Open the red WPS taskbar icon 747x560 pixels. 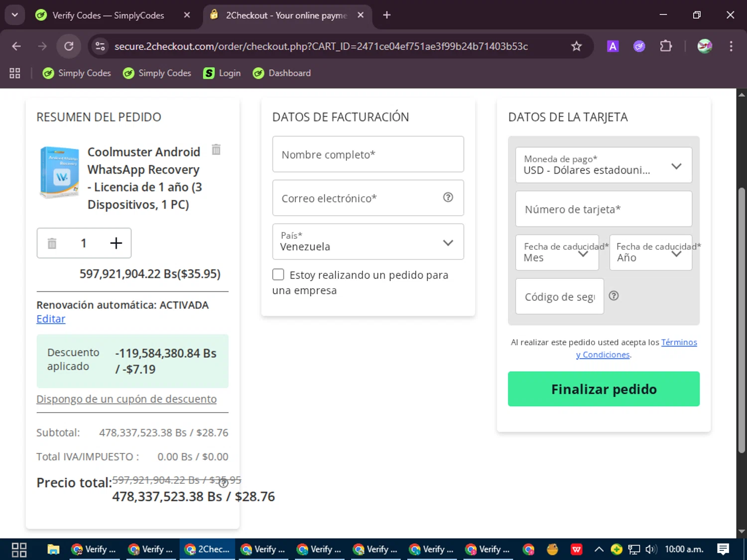point(576,550)
